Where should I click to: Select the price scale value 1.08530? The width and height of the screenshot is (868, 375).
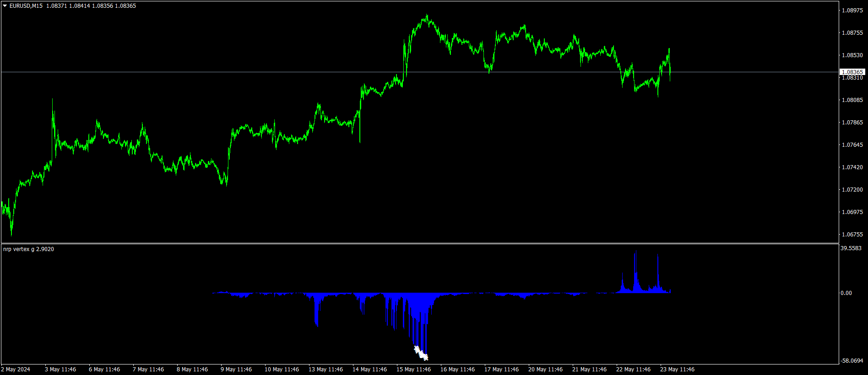[852, 55]
